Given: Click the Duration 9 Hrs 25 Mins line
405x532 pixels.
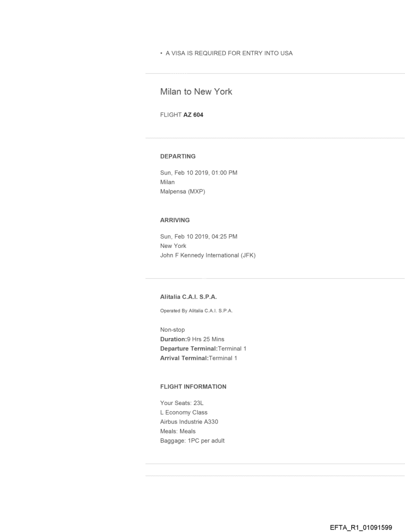Looking at the screenshot, I should (x=192, y=339).
